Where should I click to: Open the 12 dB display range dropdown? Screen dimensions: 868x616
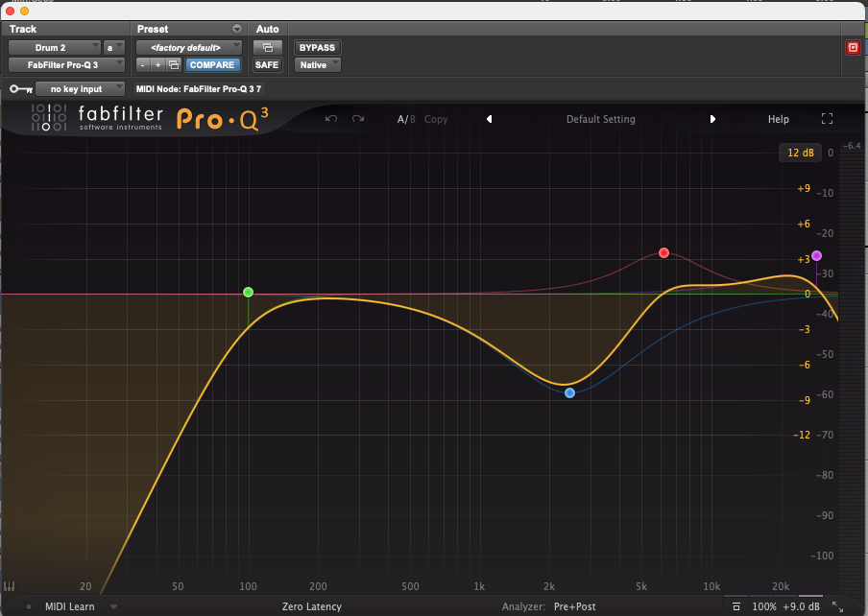(801, 153)
